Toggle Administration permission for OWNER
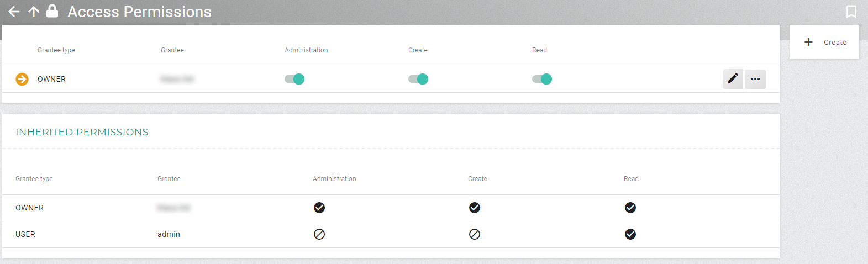 (294, 79)
